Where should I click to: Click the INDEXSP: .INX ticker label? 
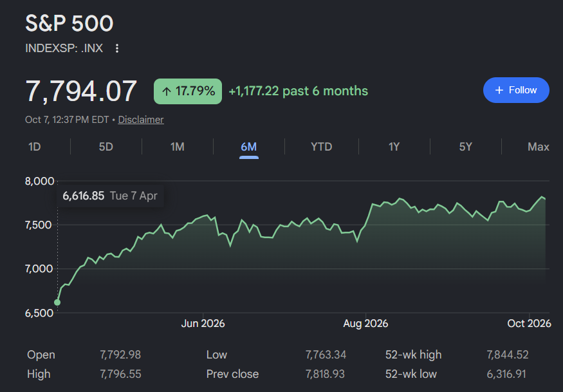(x=64, y=48)
